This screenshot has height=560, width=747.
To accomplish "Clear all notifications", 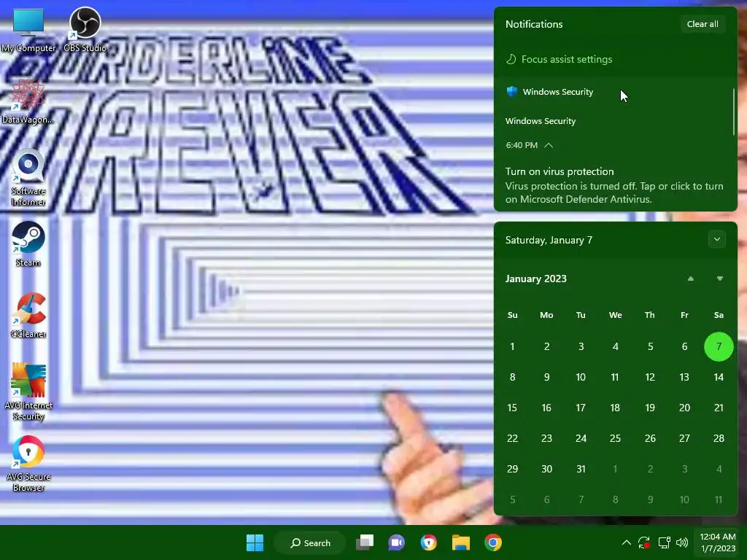I will tap(703, 24).
